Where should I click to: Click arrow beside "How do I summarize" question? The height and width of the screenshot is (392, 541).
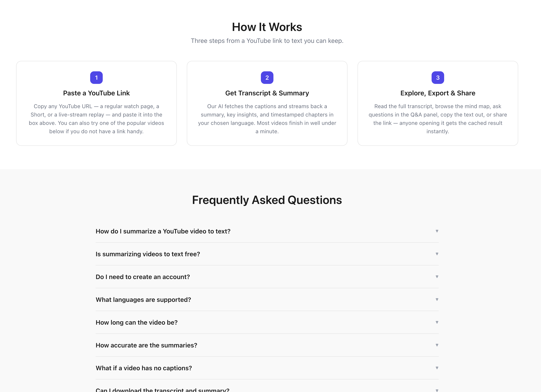pos(437,231)
